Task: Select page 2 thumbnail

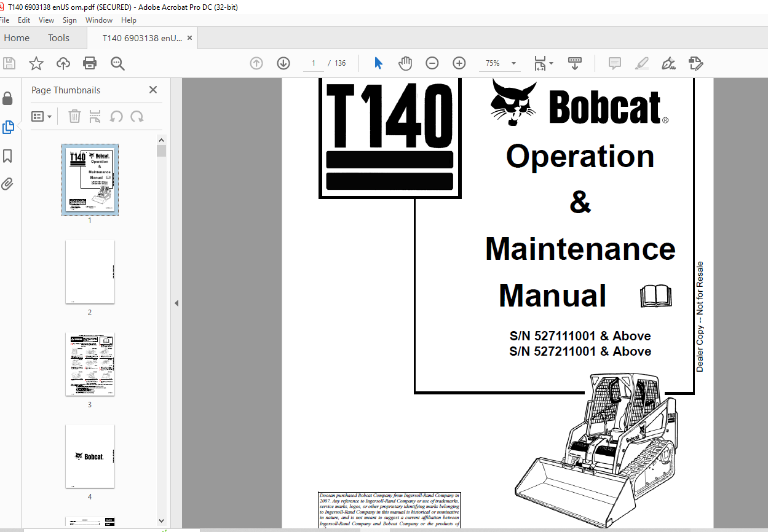Action: [x=90, y=272]
